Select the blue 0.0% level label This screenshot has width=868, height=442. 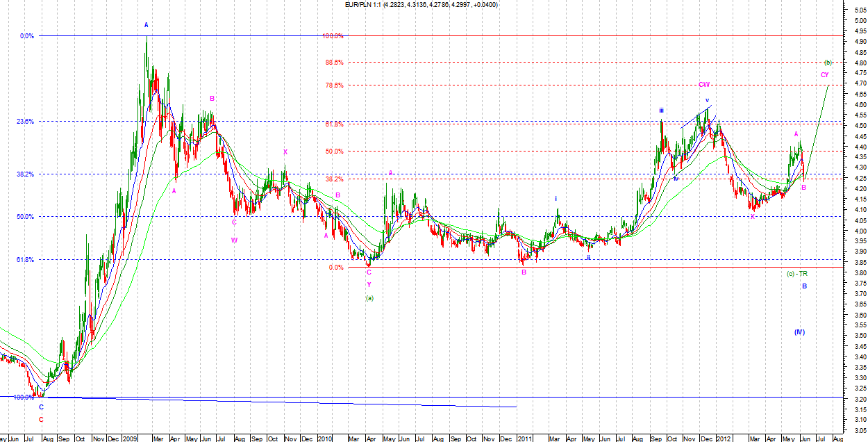tap(27, 35)
